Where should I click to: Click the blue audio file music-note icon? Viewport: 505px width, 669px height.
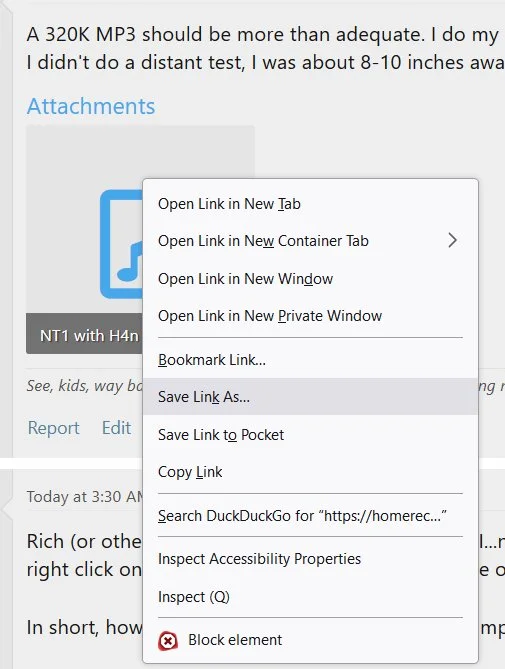pyautogui.click(x=122, y=244)
